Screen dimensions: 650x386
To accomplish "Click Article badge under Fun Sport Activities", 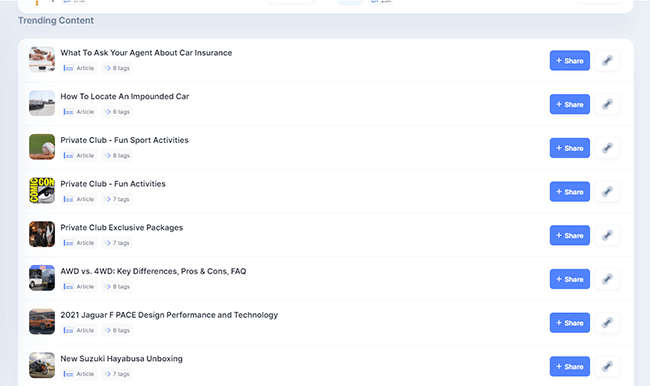I will point(79,155).
